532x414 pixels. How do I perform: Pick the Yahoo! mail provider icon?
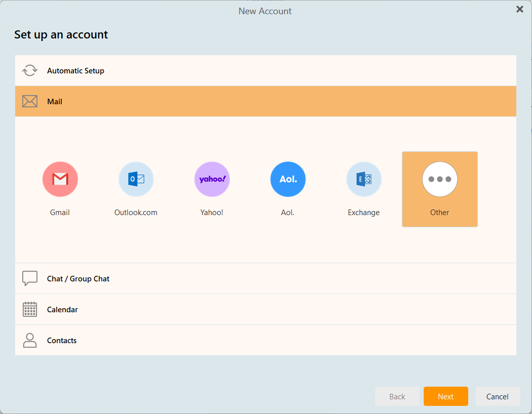click(212, 179)
